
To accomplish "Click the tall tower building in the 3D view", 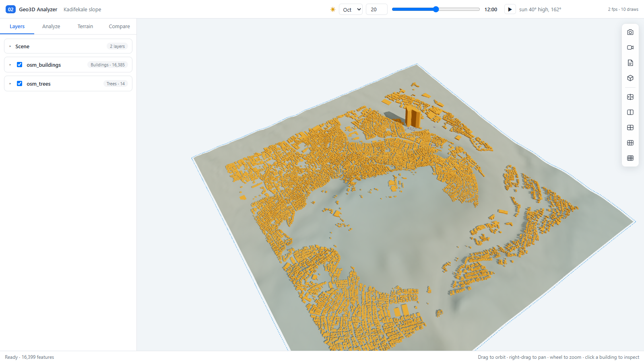I will pos(413,117).
